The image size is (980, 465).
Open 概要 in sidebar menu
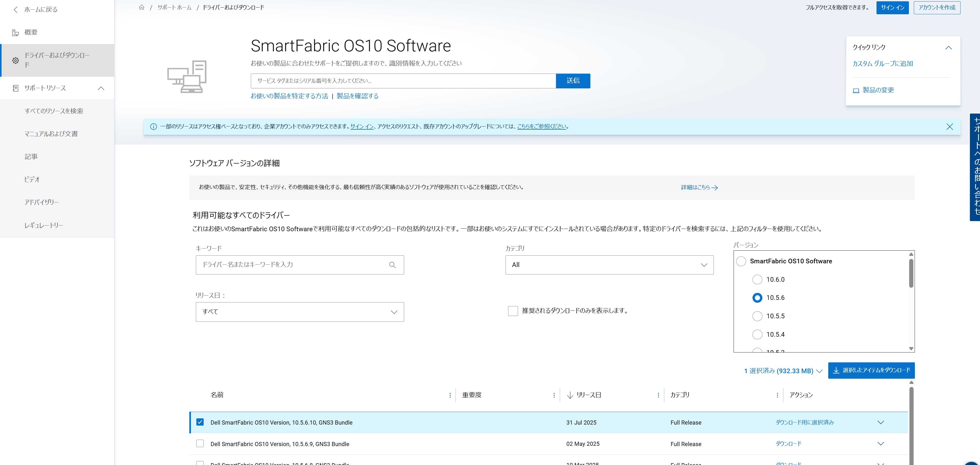30,32
